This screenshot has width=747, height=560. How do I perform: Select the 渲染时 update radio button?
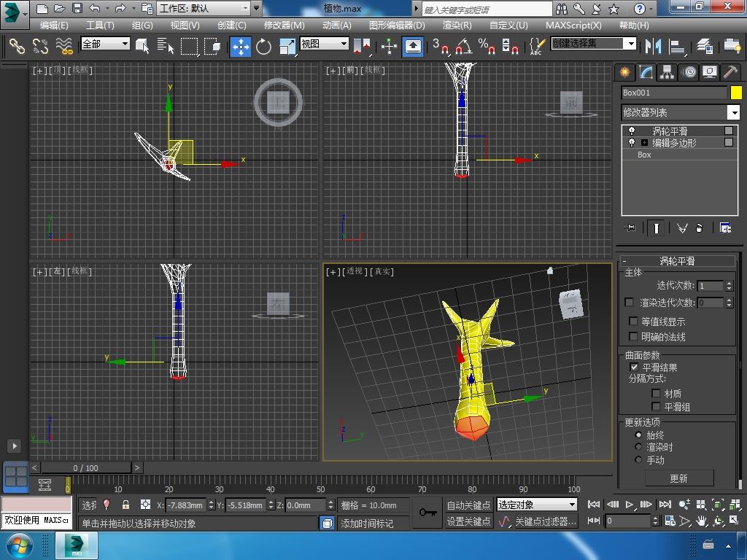[x=638, y=447]
